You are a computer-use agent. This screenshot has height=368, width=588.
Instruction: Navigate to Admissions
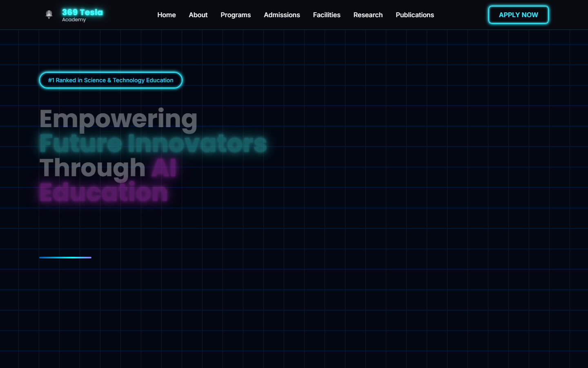tap(282, 15)
